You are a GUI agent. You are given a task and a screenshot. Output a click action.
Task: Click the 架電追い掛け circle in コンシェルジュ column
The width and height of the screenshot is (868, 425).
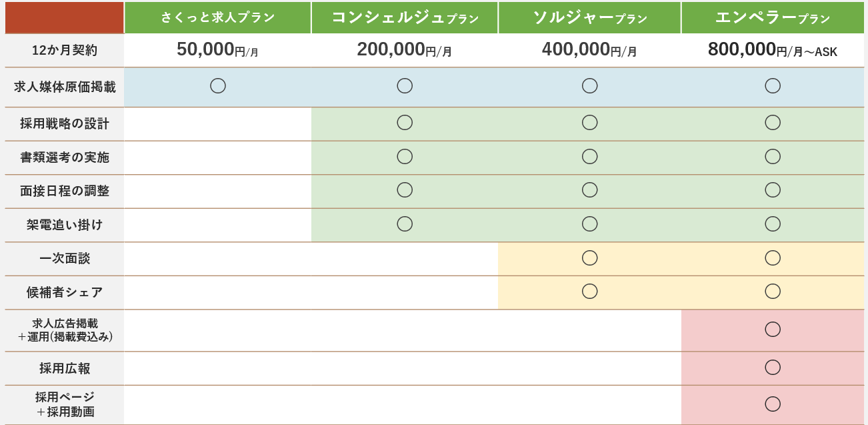pos(405,224)
